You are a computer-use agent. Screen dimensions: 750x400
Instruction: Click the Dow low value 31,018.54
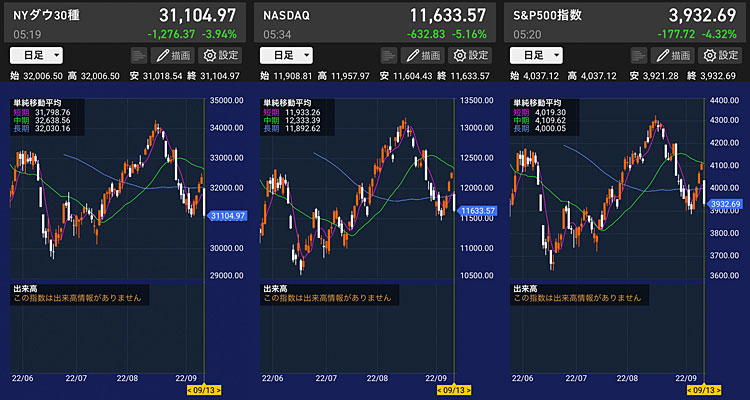point(162,76)
